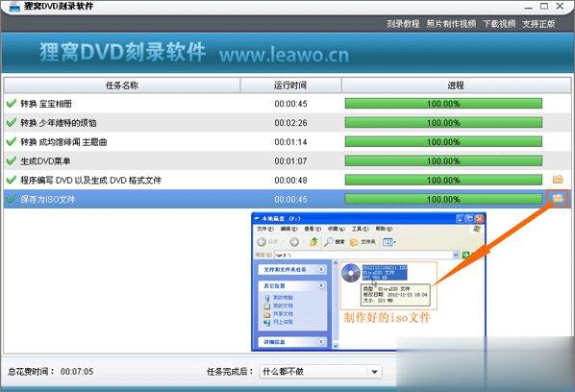Minimize the 狸窝DVD刻录软件 window
Viewport: 575px width, 392px height.
529,7
